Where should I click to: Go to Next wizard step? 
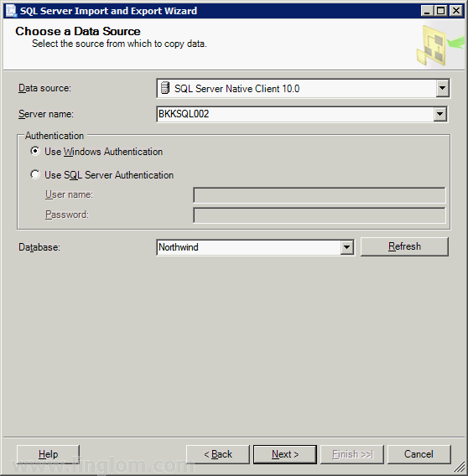[x=285, y=454]
